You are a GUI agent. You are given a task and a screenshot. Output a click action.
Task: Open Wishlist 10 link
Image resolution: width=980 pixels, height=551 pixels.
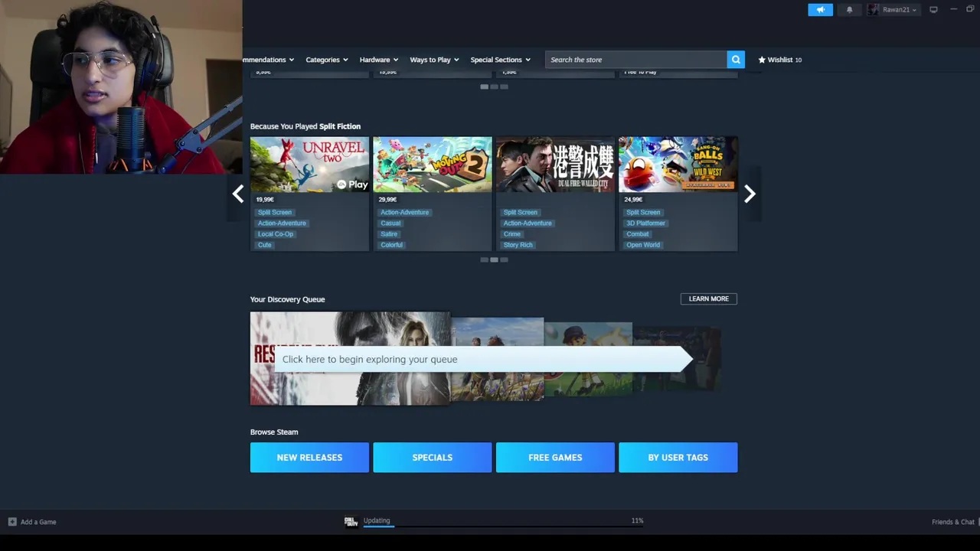pos(780,60)
